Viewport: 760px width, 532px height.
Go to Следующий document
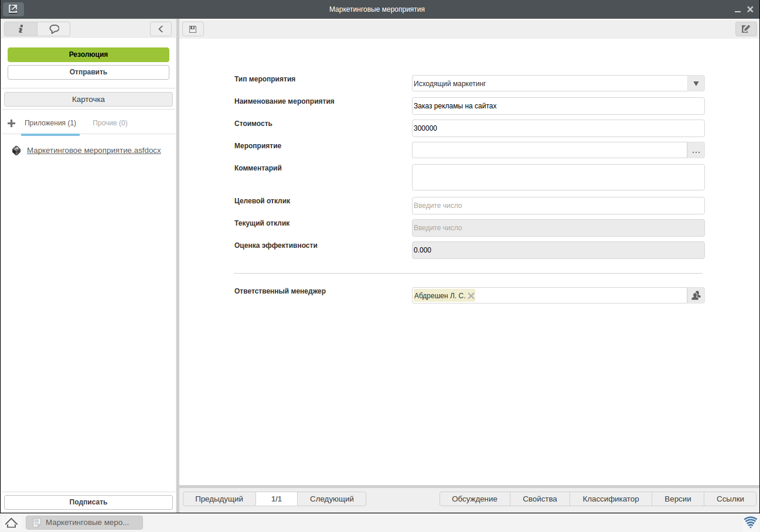[x=332, y=499]
